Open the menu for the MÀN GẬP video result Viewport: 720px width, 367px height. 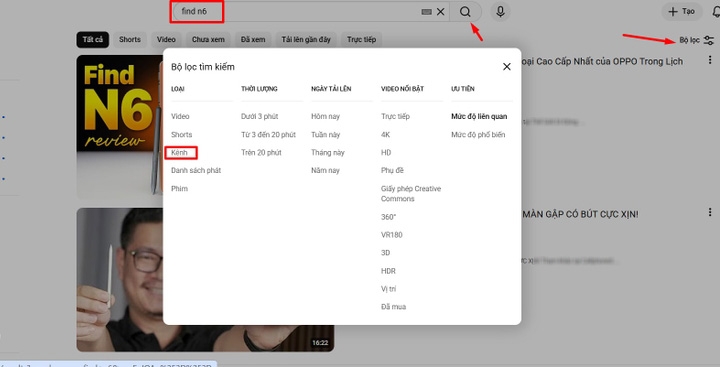(x=710, y=212)
